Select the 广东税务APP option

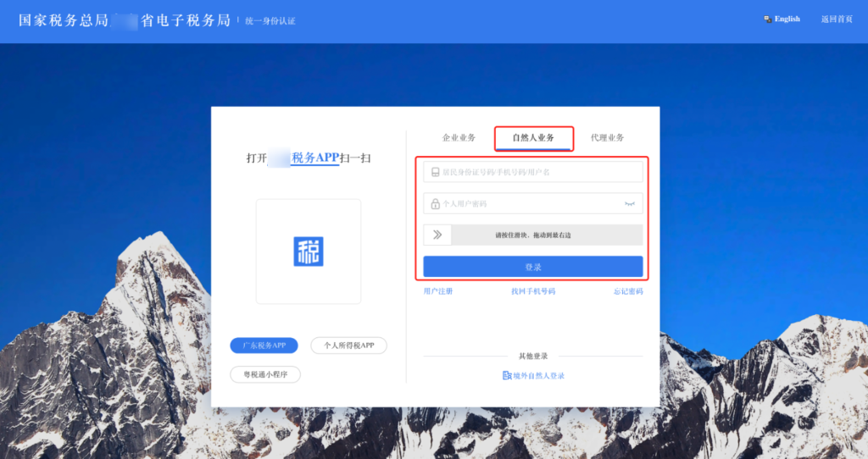[x=264, y=346]
